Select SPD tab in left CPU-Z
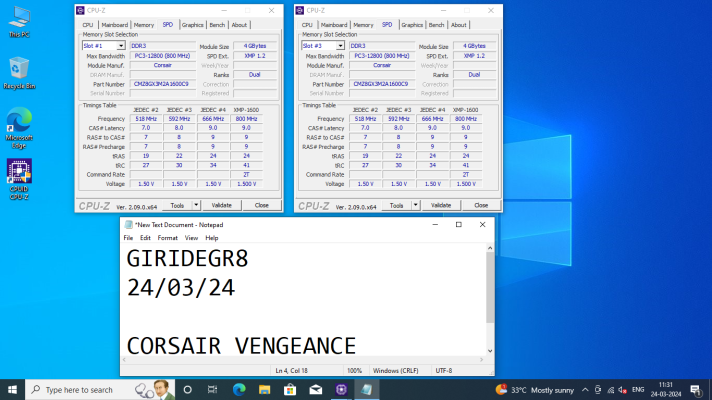 tap(168, 25)
